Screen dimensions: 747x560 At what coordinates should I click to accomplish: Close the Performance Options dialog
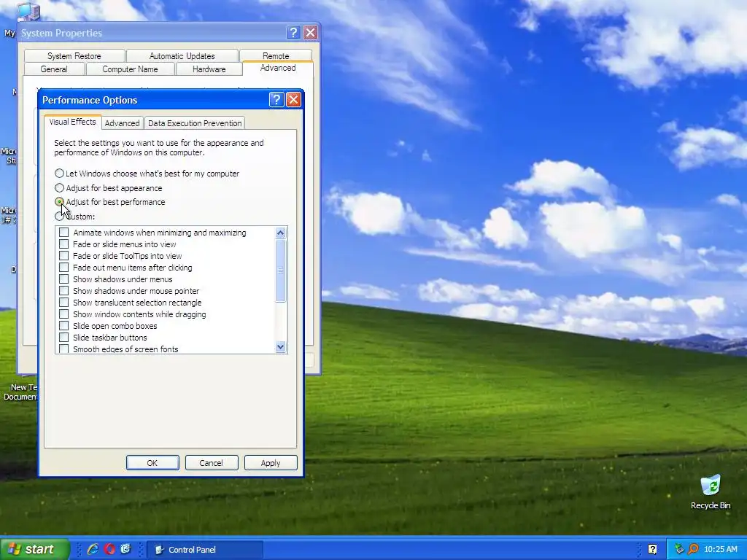(x=293, y=99)
